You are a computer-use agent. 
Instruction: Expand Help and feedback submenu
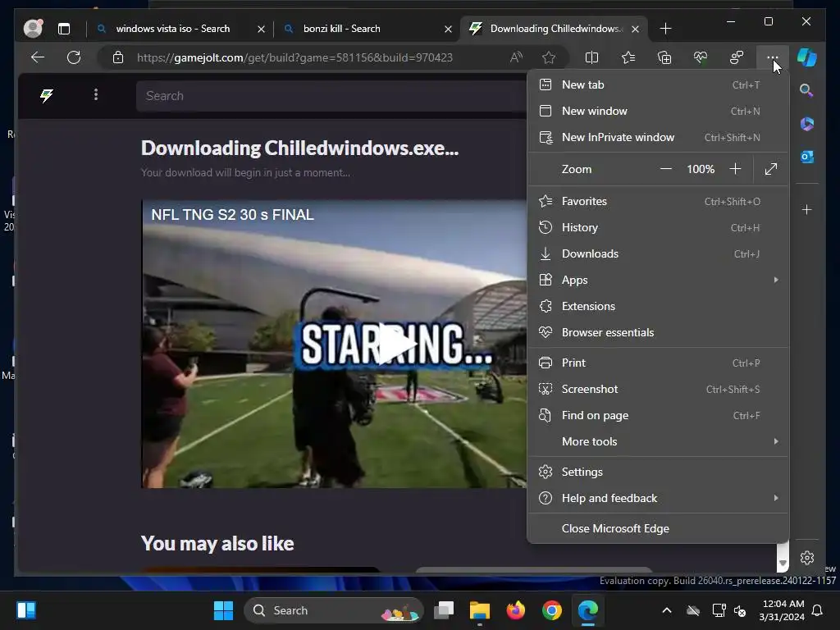658,498
